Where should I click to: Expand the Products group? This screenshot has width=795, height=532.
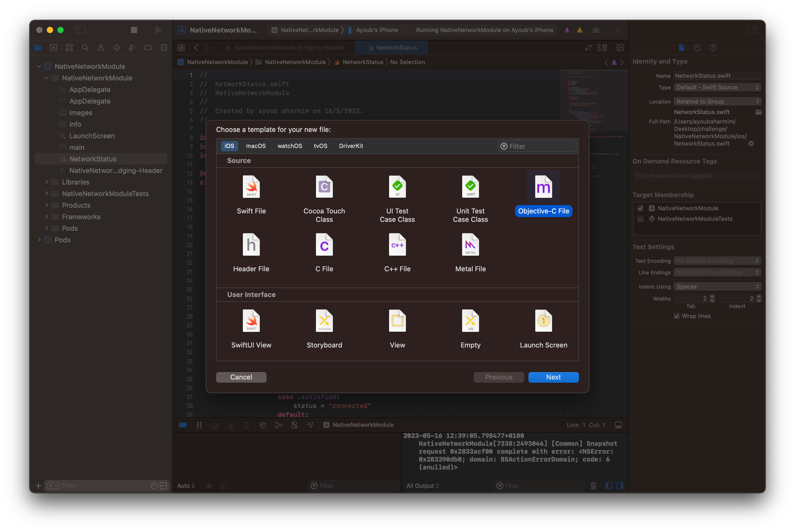47,205
